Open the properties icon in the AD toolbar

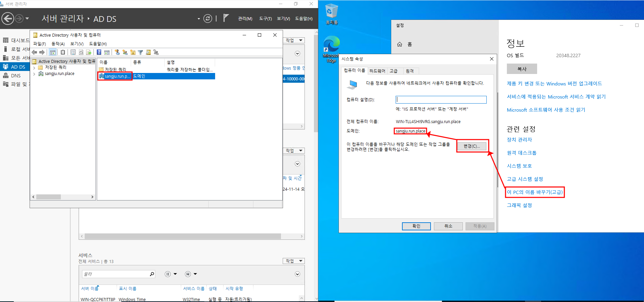pyautogui.click(x=73, y=52)
